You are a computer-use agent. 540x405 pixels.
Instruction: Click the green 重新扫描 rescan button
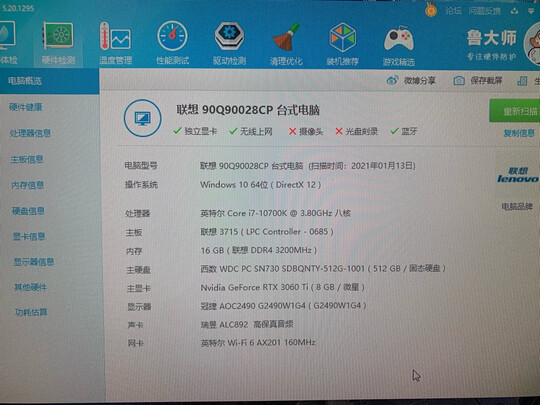click(x=515, y=111)
